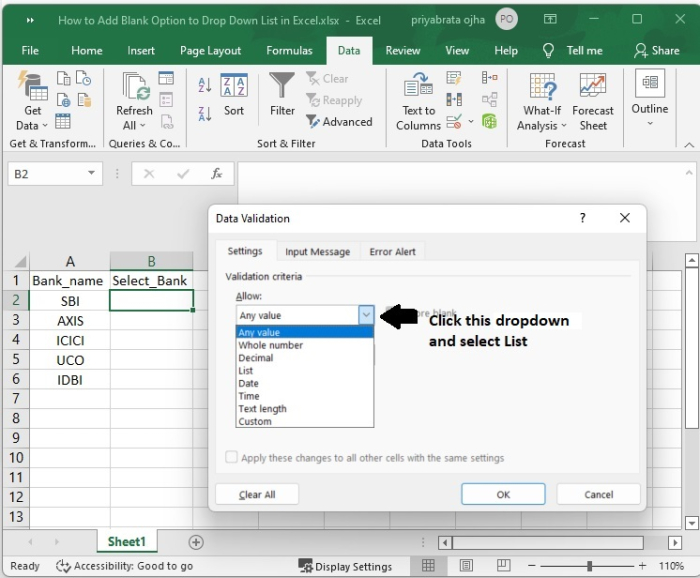The width and height of the screenshot is (700, 578).
Task: Sort A to Z ascending icon
Action: pos(205,87)
